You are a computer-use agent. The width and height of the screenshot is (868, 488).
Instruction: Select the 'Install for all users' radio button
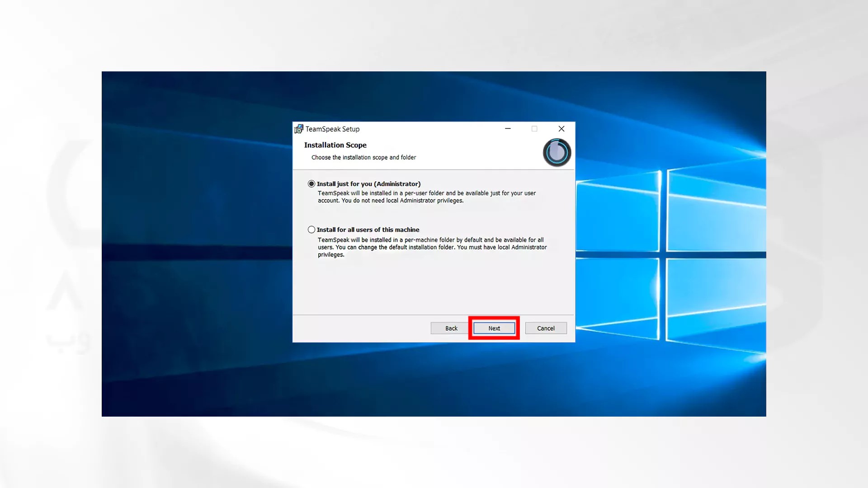(x=311, y=230)
